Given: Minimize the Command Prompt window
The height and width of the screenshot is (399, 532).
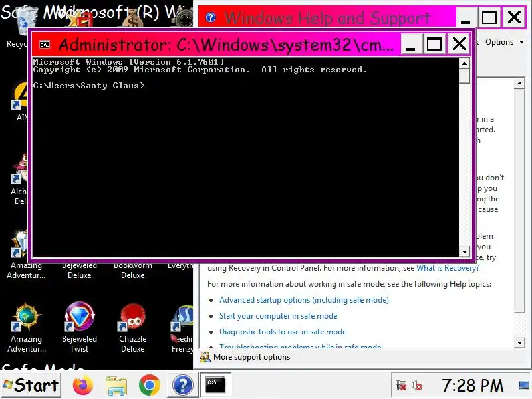Looking at the screenshot, I should [x=411, y=44].
